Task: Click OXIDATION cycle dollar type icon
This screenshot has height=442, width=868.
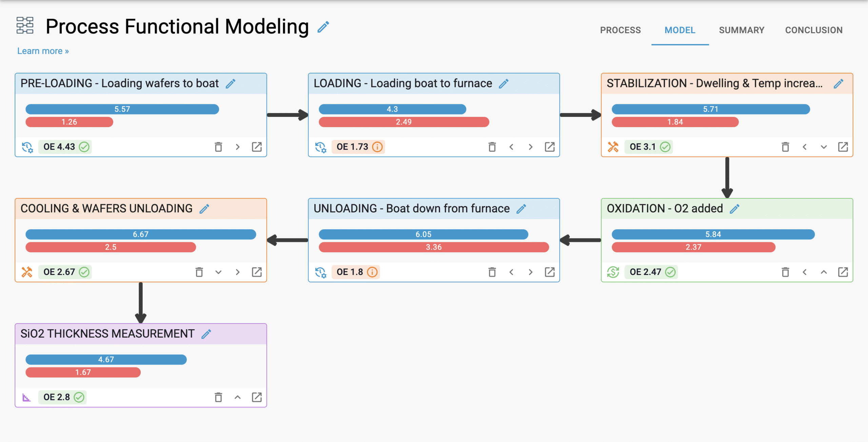Action: (x=613, y=272)
